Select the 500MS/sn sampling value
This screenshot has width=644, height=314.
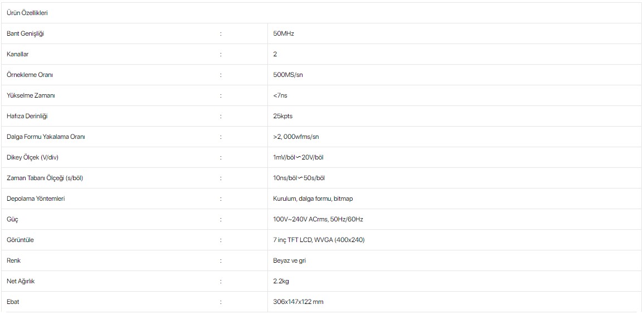click(290, 75)
